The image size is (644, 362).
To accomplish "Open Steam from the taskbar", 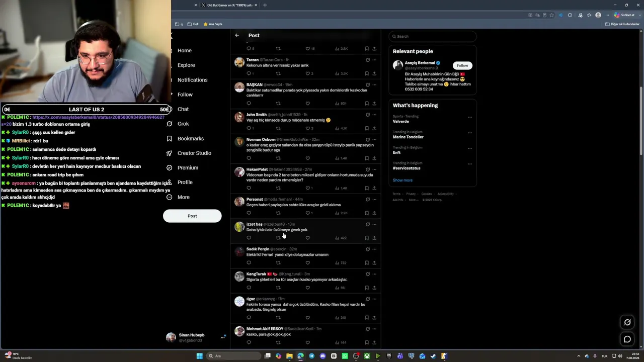I will (x=433, y=356).
